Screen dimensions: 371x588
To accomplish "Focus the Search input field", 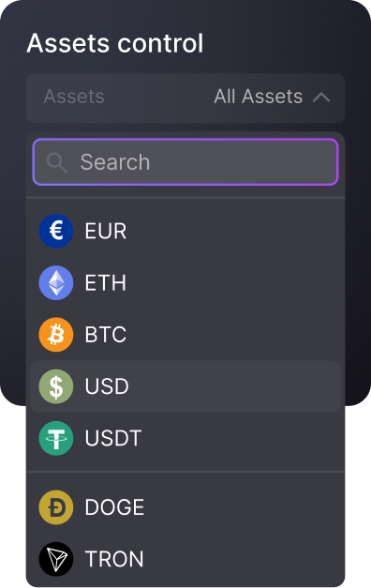I will point(185,162).
